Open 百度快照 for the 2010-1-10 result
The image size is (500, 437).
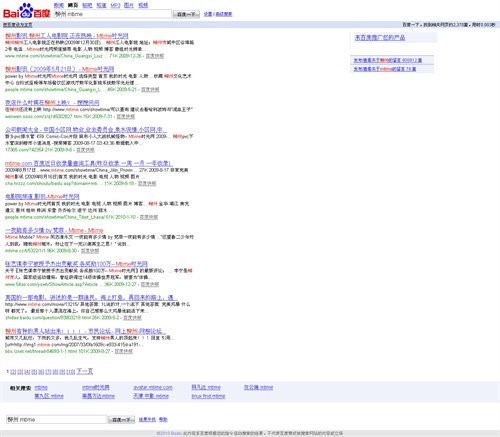149,217
